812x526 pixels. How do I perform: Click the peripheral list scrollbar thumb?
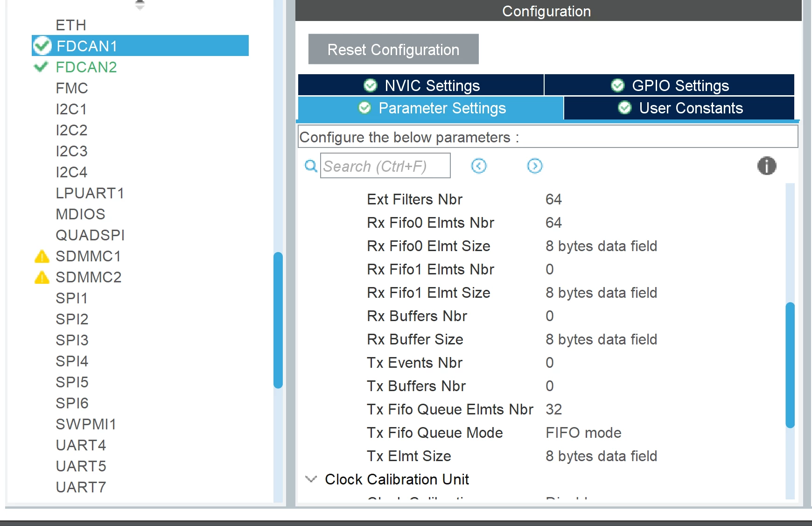[278, 320]
